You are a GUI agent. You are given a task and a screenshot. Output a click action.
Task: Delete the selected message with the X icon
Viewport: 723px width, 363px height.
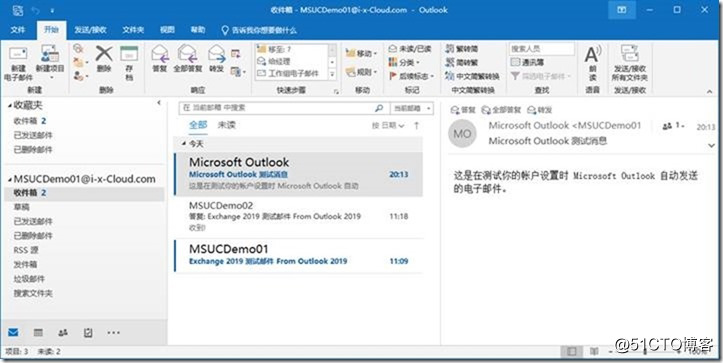click(x=104, y=59)
